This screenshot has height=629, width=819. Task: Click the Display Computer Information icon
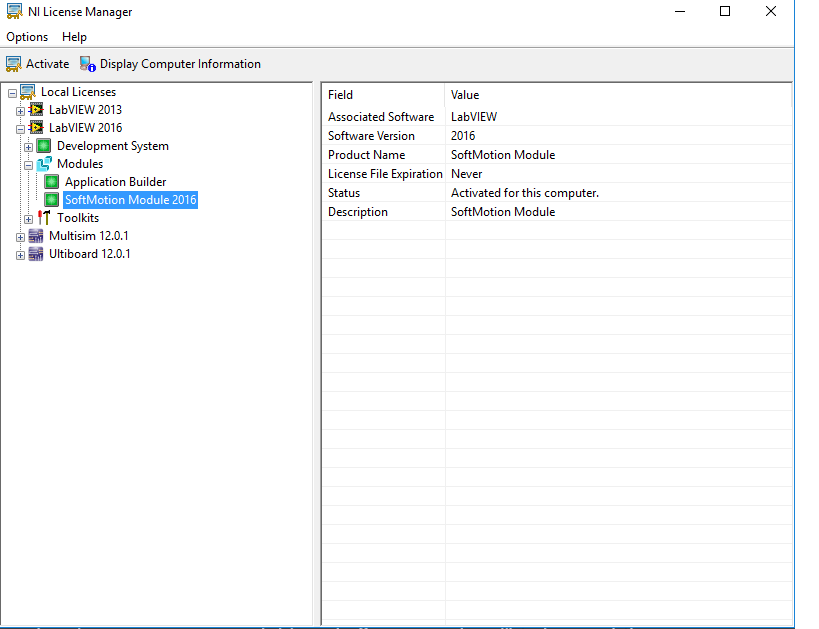[x=88, y=64]
